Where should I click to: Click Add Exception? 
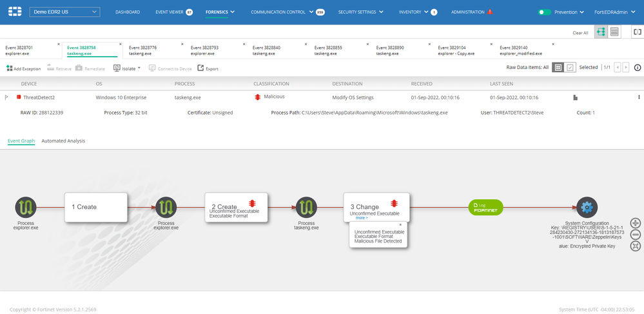pyautogui.click(x=24, y=68)
